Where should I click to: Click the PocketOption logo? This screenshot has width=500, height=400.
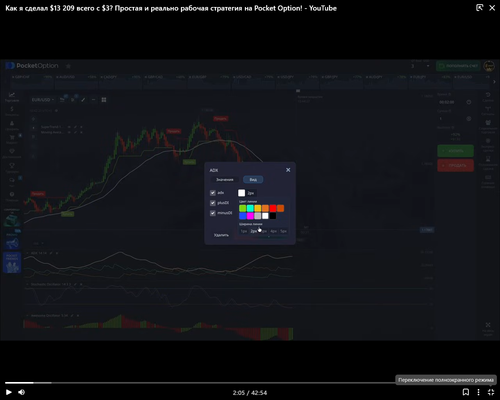32,66
